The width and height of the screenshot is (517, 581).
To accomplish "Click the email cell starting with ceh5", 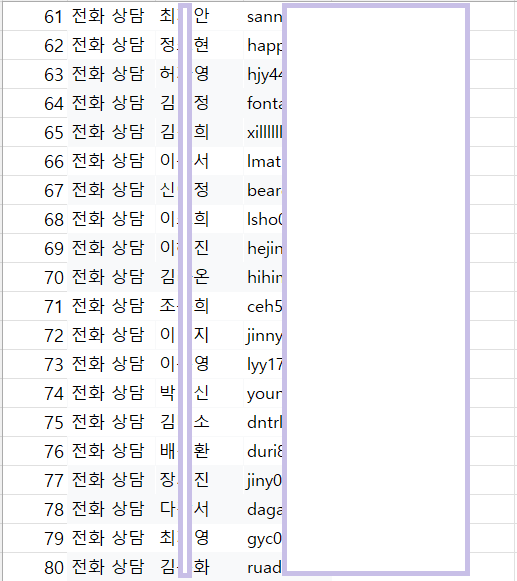I will pyautogui.click(x=264, y=306).
